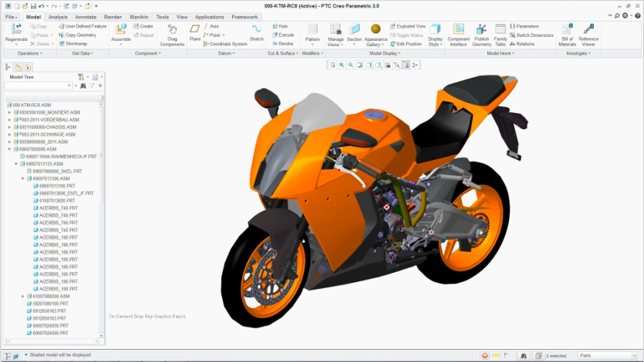644x362 pixels.
Task: Select 69007-TANK-RAHMENHECK-IF.PRT in tree
Action: [58, 157]
